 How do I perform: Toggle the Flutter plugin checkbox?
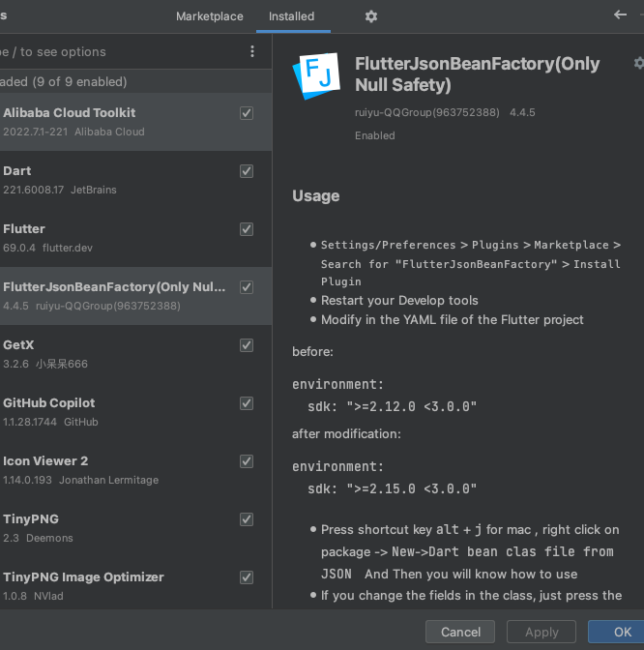[247, 229]
